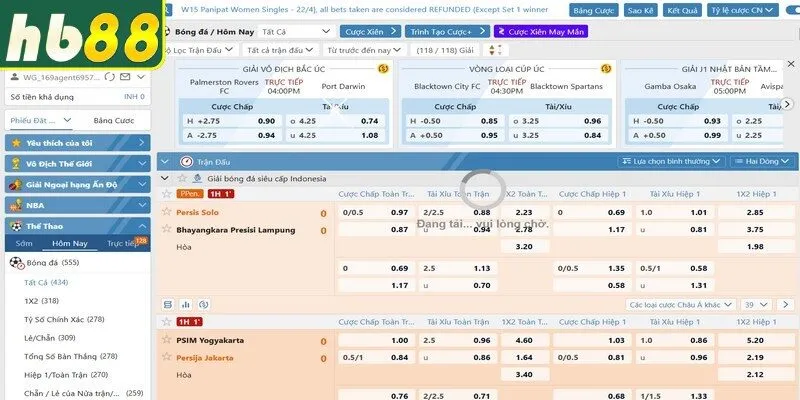
Task: Click Palmerston Rovers handicap H +2.75 odds 0.90
Action: pyautogui.click(x=231, y=121)
